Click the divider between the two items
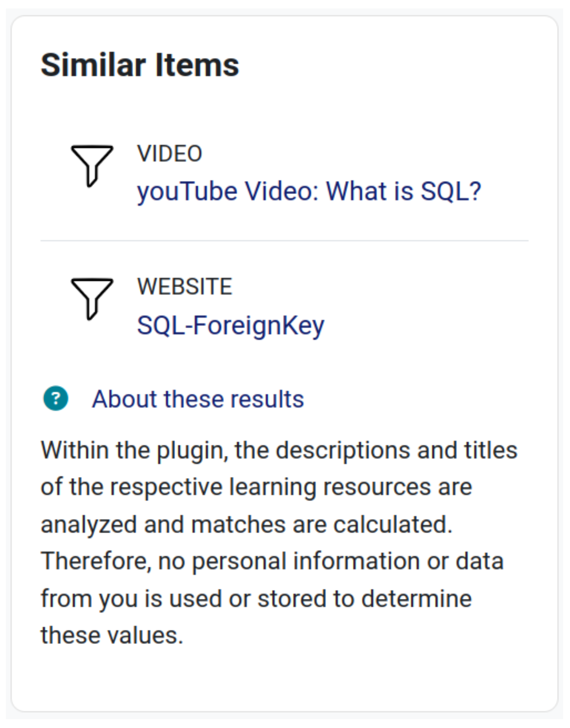The height and width of the screenshot is (728, 570). (284, 241)
